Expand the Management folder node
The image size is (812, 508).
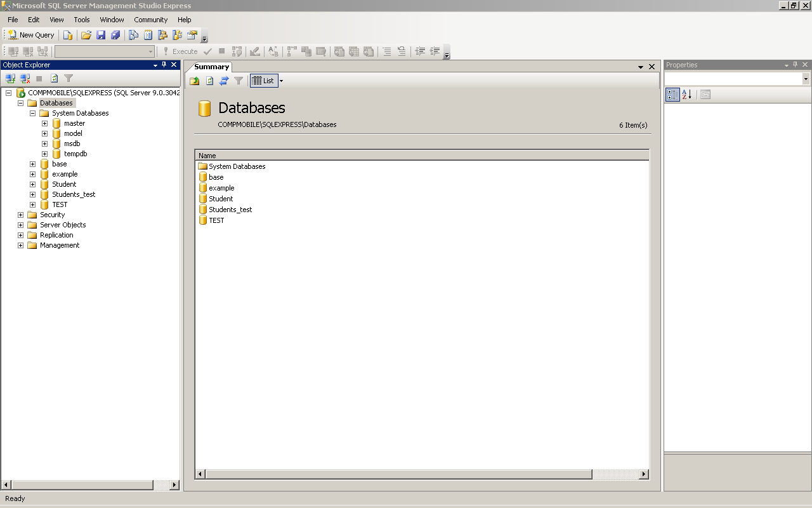point(20,245)
